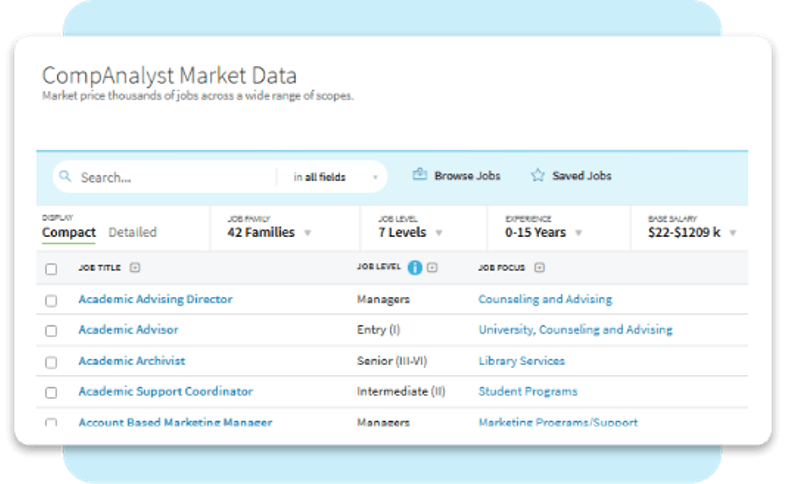Image resolution: width=786 pixels, height=484 pixels.
Task: Click the Job Level info icon
Action: 415,268
